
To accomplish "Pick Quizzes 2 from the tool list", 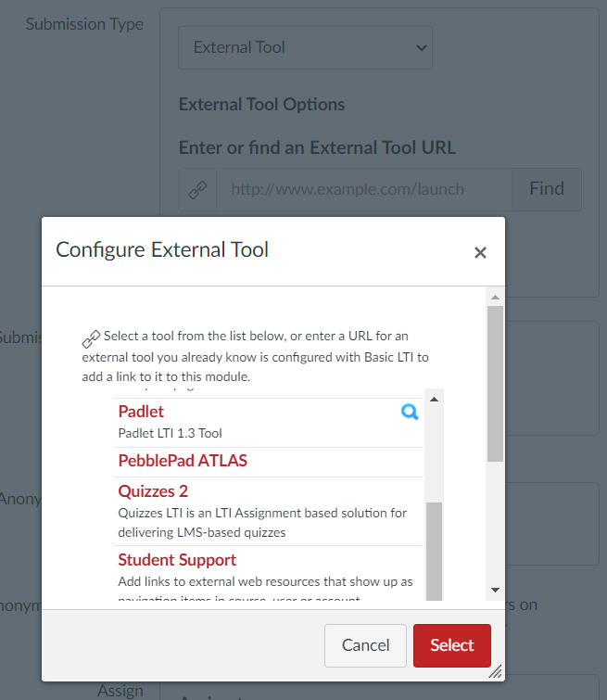I will [153, 491].
